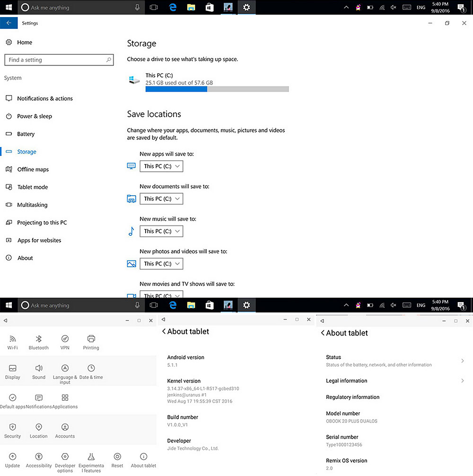Open Default apps settings icon

pos(12,402)
